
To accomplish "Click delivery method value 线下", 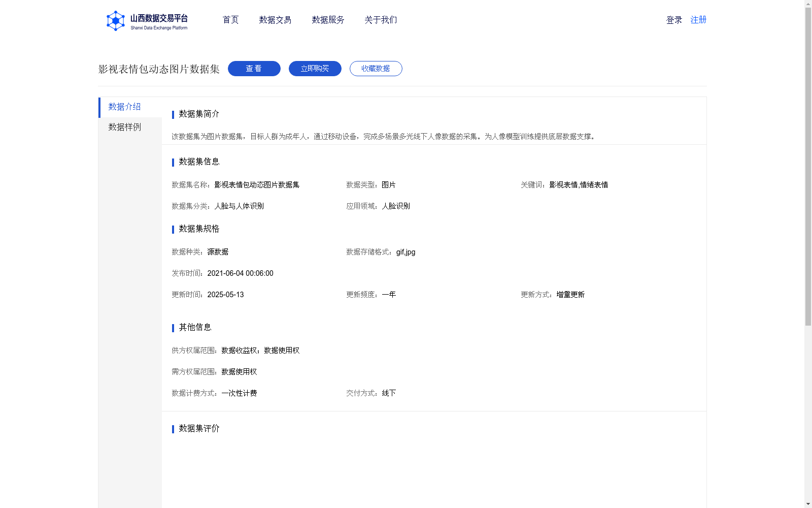I will pyautogui.click(x=389, y=393).
